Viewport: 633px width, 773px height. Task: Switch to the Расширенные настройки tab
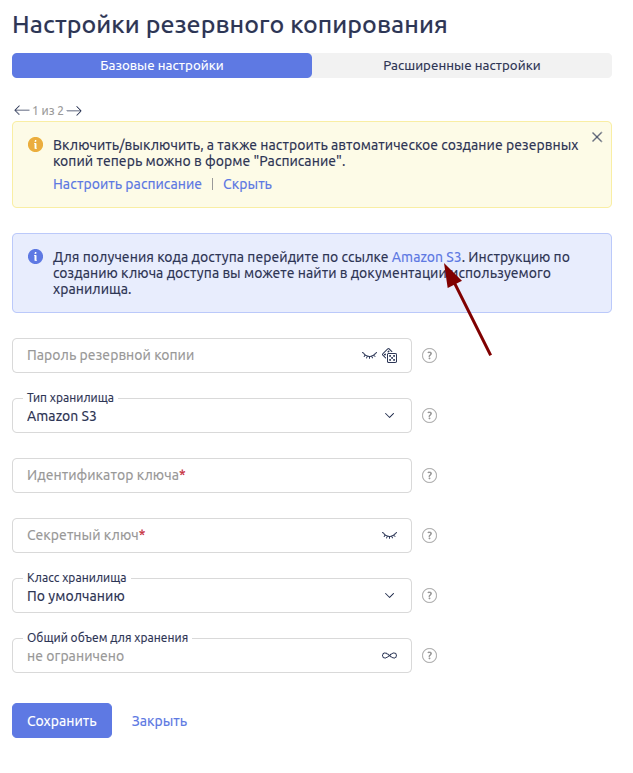pyautogui.click(x=461, y=66)
